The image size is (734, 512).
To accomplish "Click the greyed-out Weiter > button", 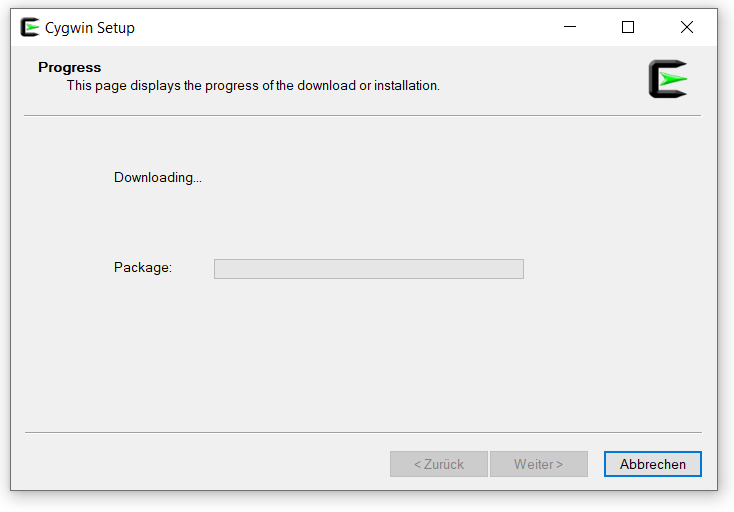I will click(538, 464).
